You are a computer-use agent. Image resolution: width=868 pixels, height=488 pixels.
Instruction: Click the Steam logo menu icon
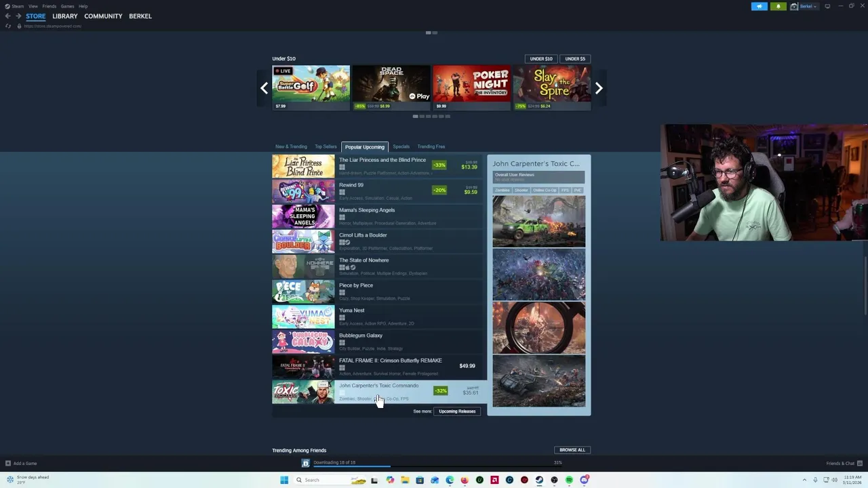(x=6, y=6)
